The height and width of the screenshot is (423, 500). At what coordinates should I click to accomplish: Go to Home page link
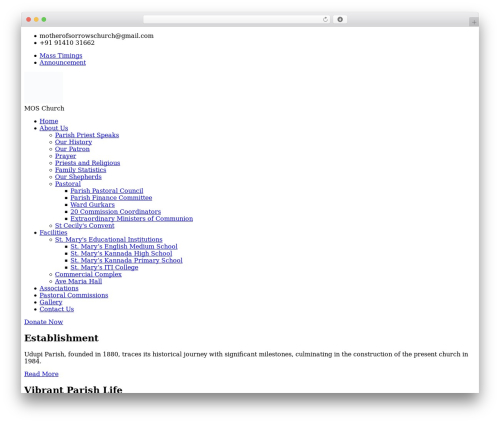coord(49,121)
